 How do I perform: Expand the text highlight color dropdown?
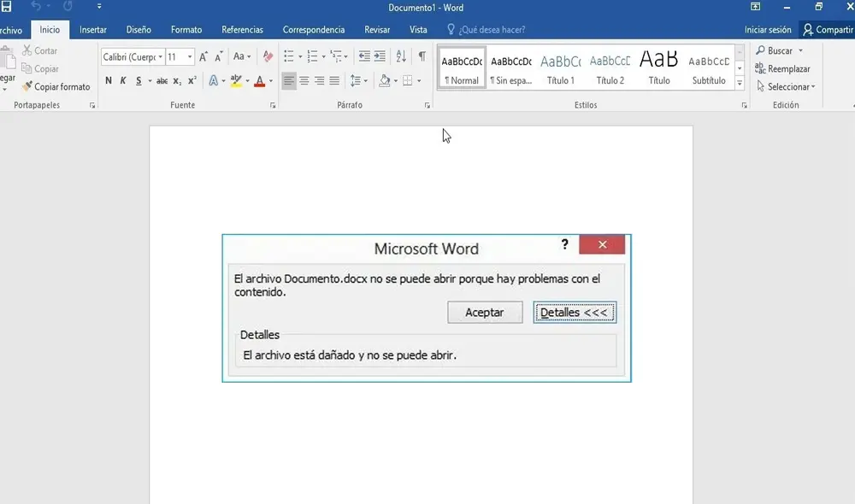click(x=247, y=80)
